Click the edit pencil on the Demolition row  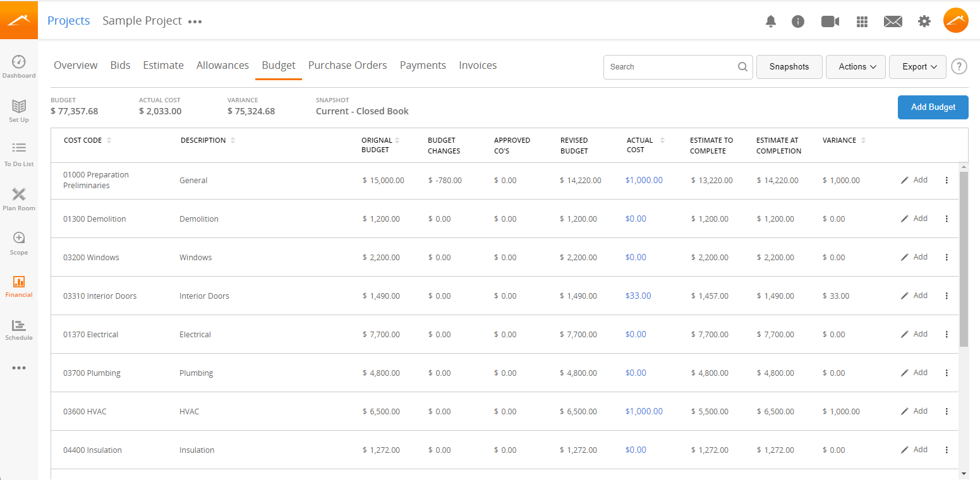coord(904,218)
